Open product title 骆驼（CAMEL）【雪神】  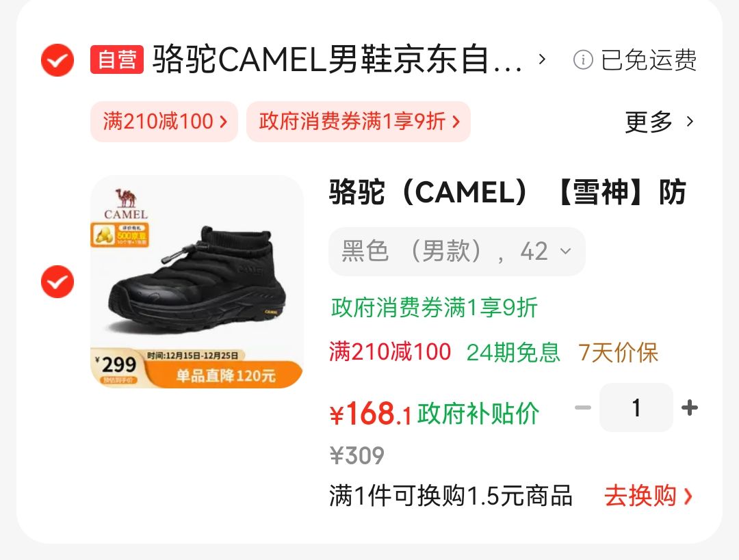507,191
